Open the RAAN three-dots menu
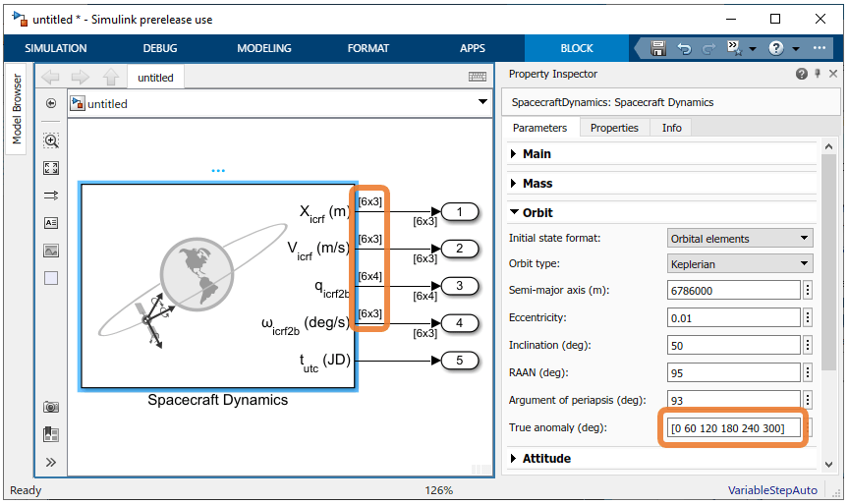This screenshot has width=848, height=504. pos(808,373)
